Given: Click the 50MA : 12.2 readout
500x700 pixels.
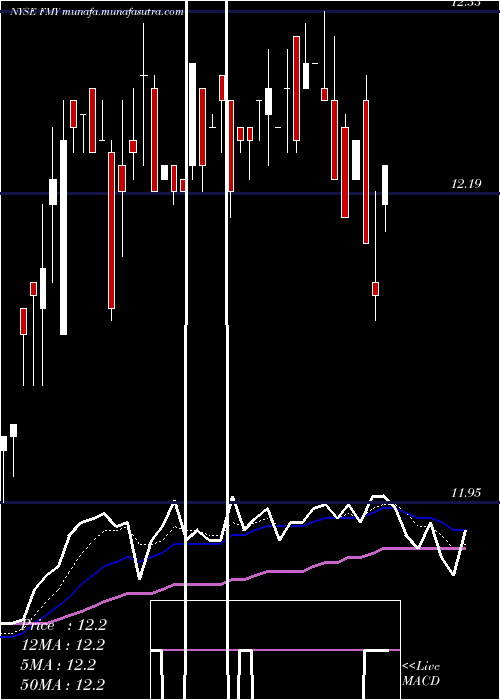Looking at the screenshot, I should pyautogui.click(x=63, y=684).
